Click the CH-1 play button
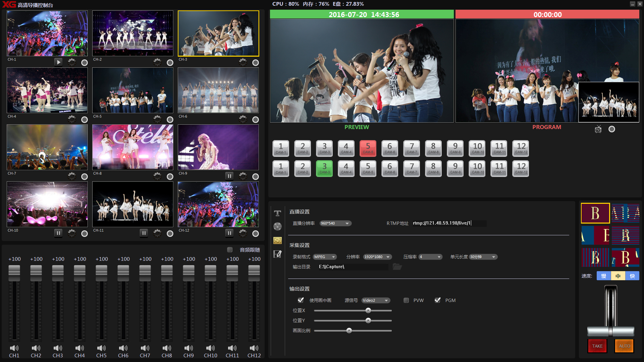644x362 pixels. point(58,62)
